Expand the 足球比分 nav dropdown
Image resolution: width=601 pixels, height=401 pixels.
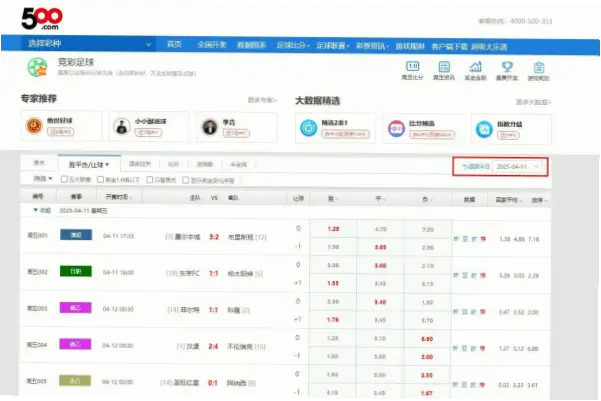(293, 45)
